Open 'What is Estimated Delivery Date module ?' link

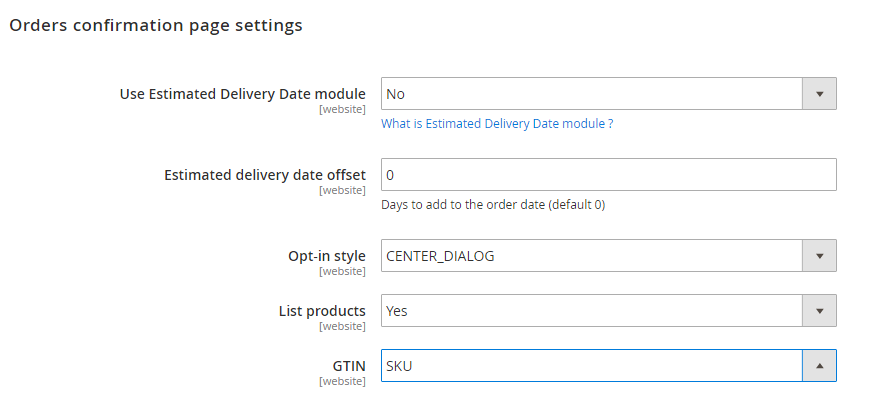tap(497, 124)
